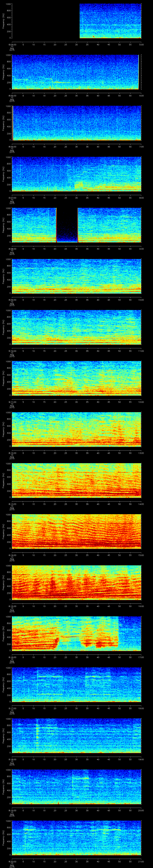Click the 13:00 end time label
This screenshot has height=868, width=153.
pos(141,453)
